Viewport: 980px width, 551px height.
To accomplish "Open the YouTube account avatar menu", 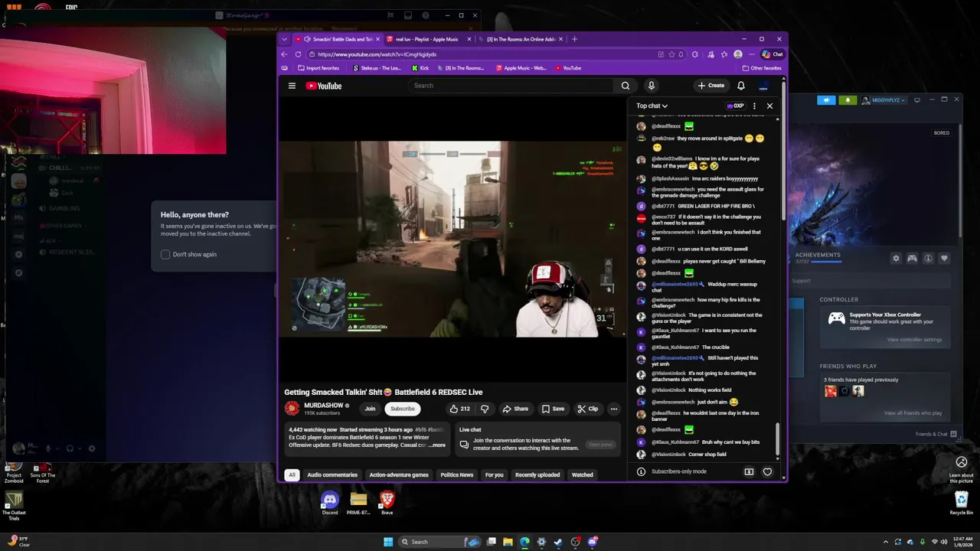I will pos(763,86).
